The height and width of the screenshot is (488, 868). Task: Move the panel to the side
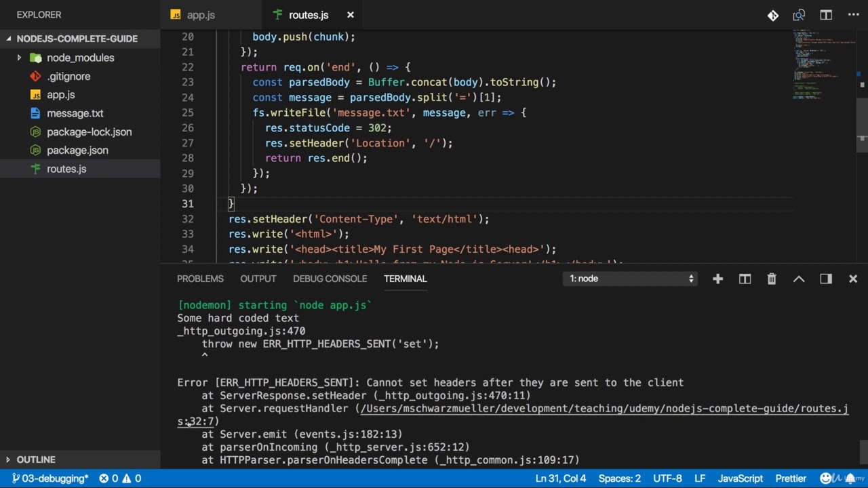[826, 279]
